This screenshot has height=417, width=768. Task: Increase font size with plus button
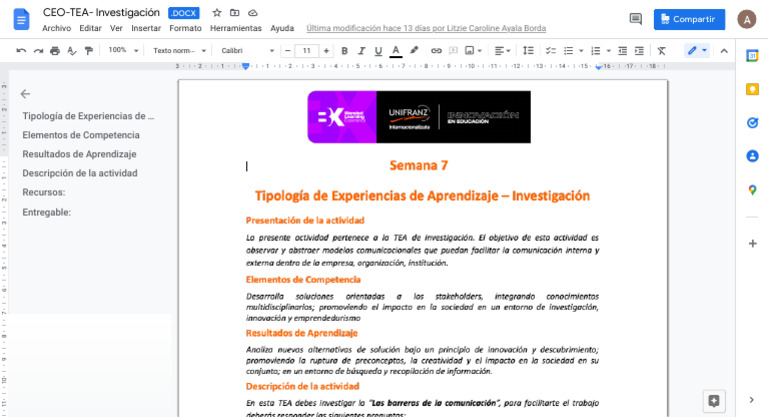click(x=326, y=50)
